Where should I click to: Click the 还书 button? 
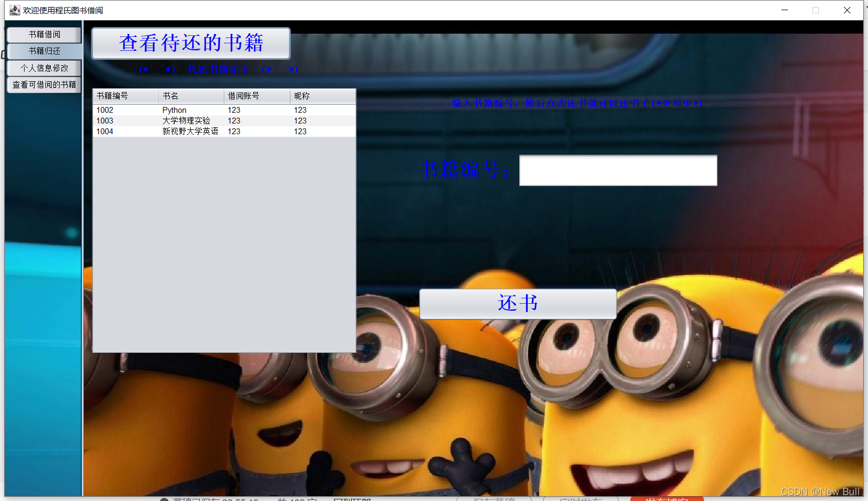518,304
